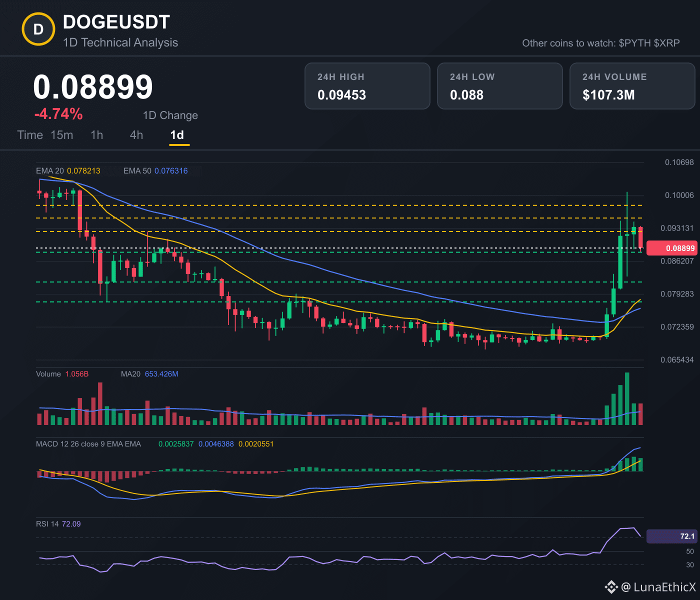Click the "MACD 12 26 close 9 EMA EMA" label
The height and width of the screenshot is (600, 700).
[88, 444]
